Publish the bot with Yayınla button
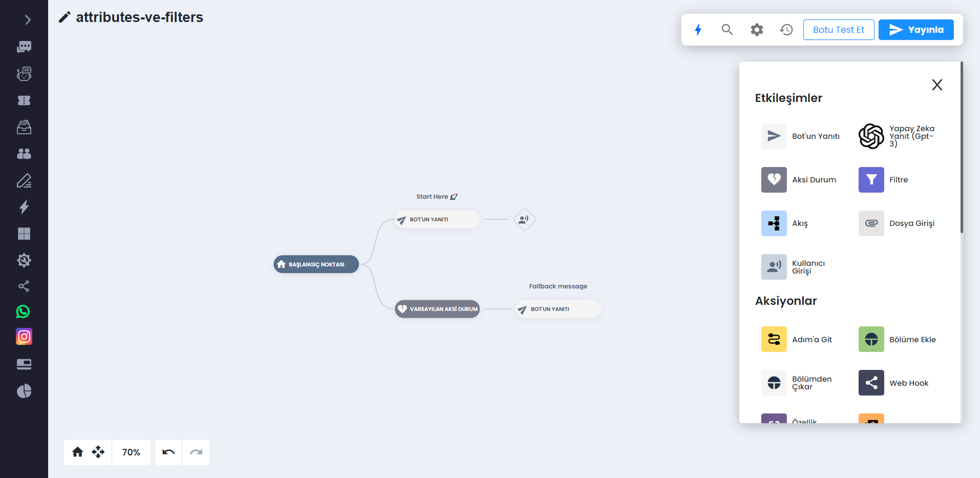The height and width of the screenshot is (478, 980). [916, 30]
